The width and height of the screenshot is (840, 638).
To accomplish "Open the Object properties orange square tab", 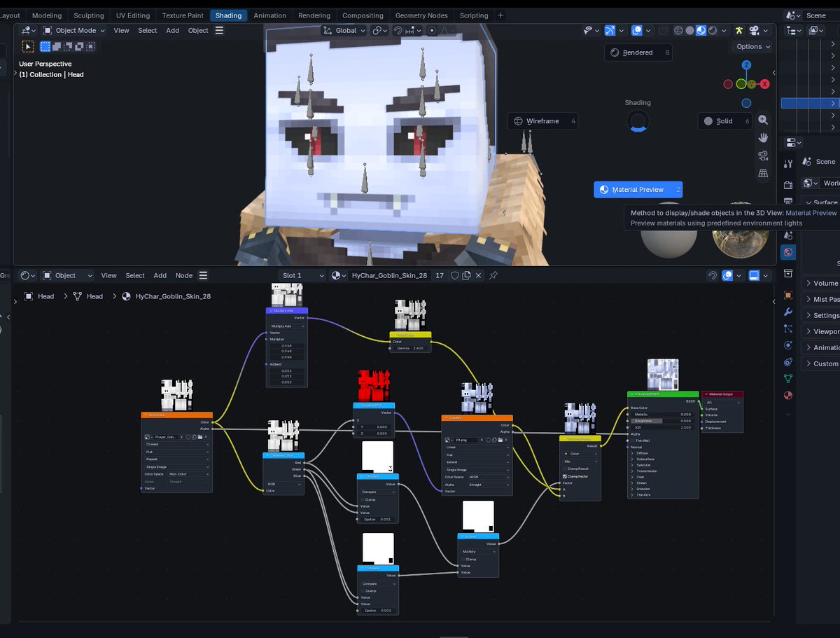I will (x=788, y=295).
